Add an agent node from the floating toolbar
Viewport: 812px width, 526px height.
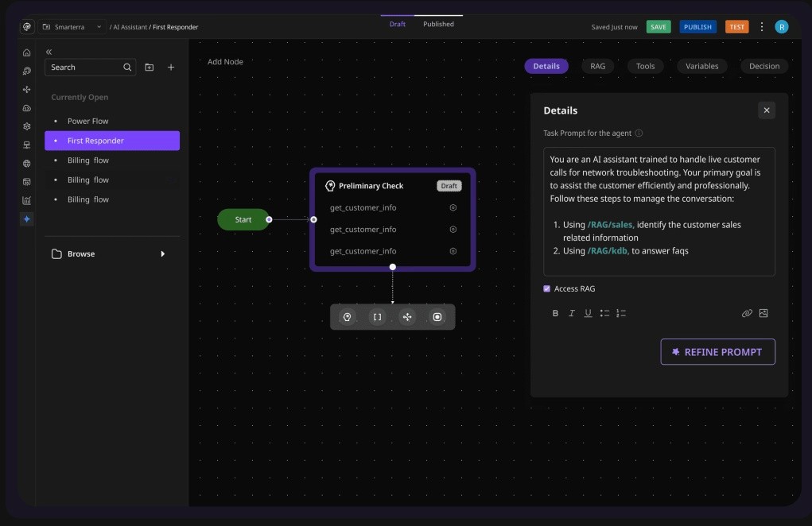tap(348, 317)
